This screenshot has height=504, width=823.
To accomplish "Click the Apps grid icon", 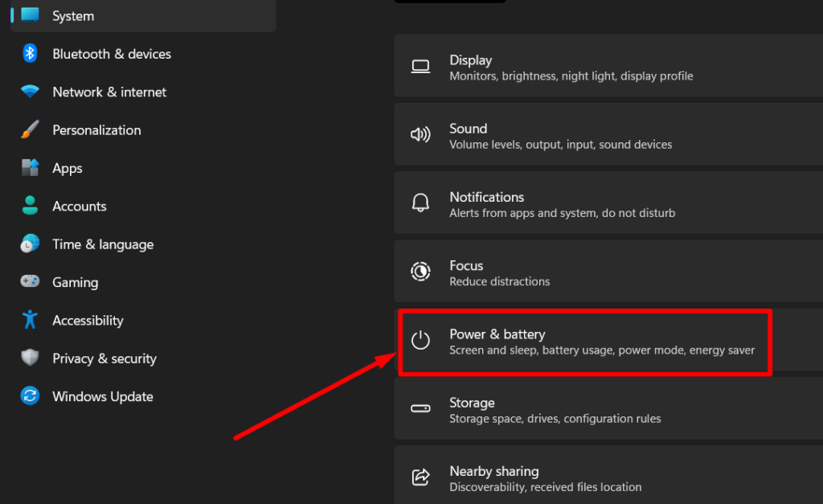I will [30, 167].
